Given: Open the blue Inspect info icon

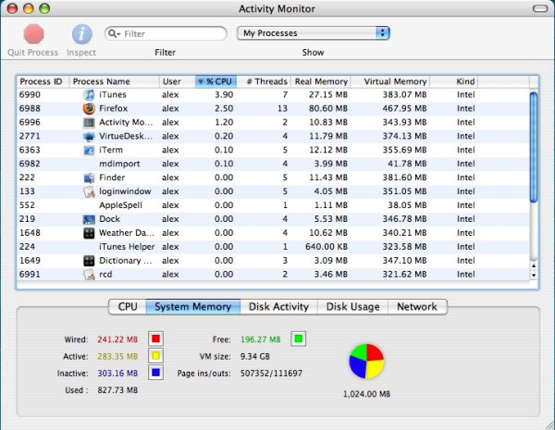Looking at the screenshot, I should (82, 34).
